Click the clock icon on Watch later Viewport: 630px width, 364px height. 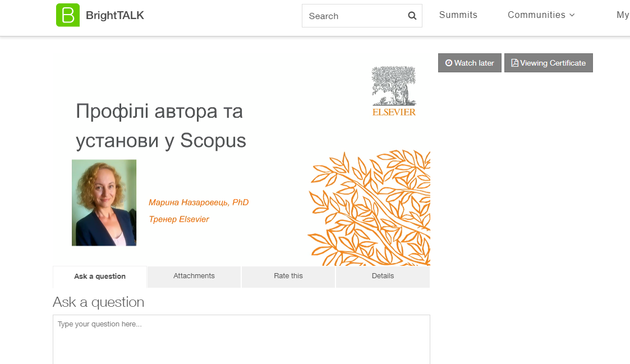(449, 63)
